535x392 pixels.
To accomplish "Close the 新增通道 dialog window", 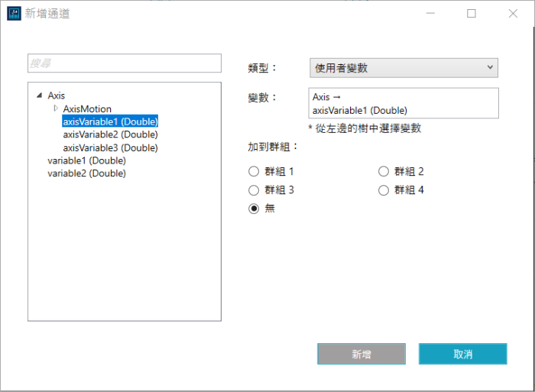I will (x=513, y=13).
